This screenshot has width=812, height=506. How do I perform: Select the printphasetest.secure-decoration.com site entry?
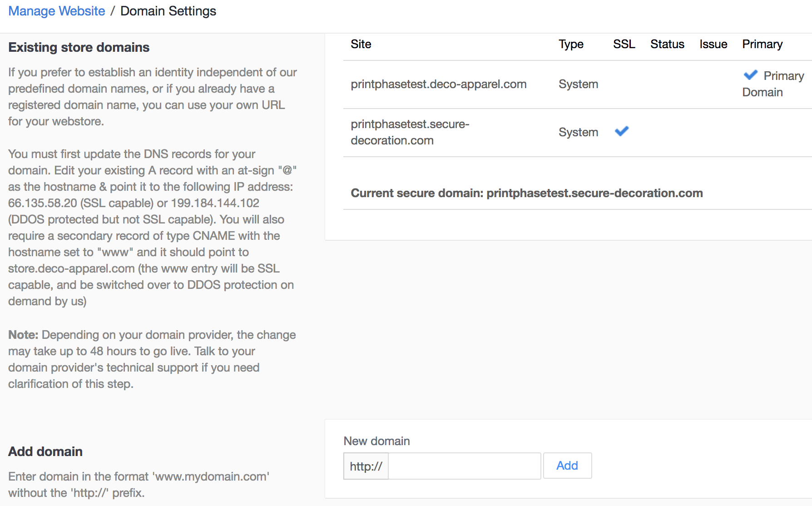tap(410, 132)
